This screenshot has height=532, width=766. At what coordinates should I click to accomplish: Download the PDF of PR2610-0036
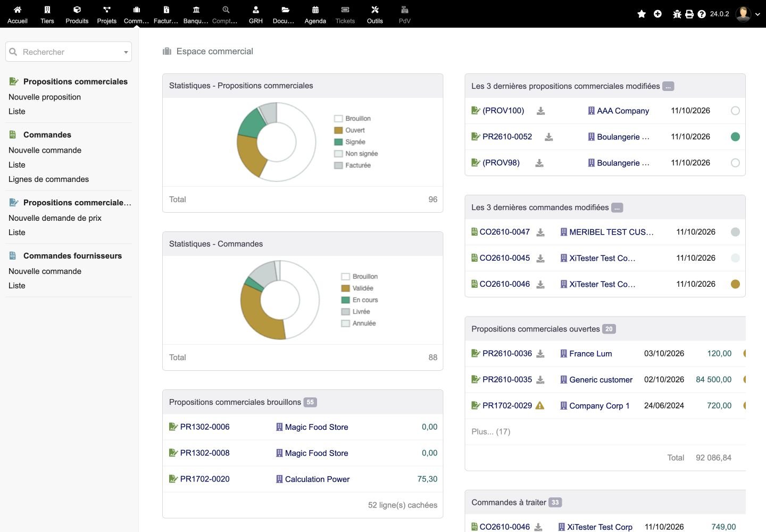(x=540, y=354)
